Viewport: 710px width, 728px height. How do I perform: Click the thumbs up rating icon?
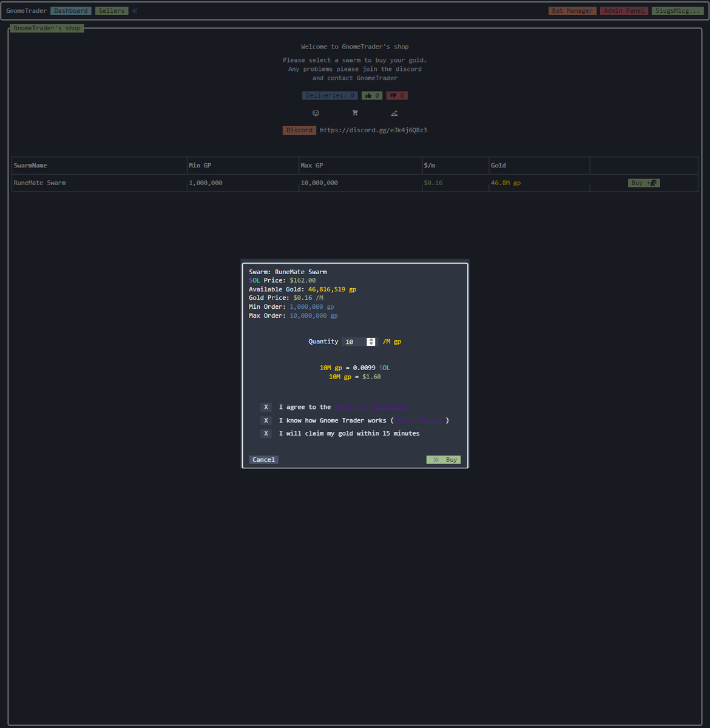pyautogui.click(x=371, y=95)
